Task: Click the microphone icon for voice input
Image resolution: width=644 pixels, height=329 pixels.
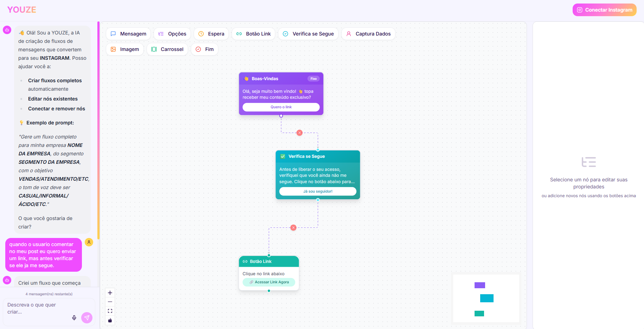Action: click(x=74, y=318)
